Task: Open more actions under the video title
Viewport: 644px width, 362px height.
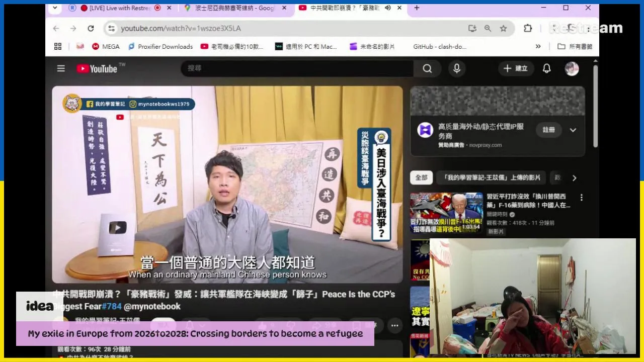Action: (394, 326)
